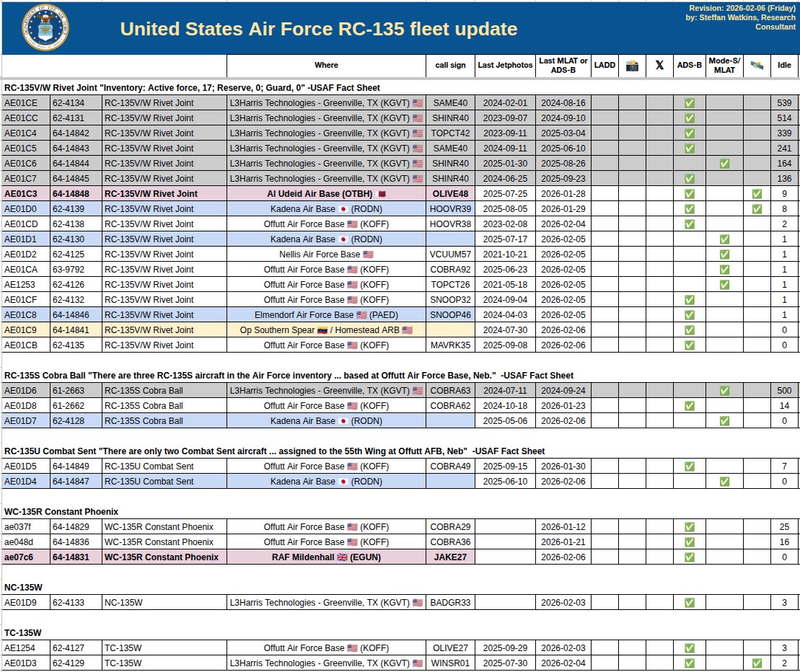Click the US flag in the COBRA29 Offutt row
The width and height of the screenshot is (800, 672).
pos(352,527)
